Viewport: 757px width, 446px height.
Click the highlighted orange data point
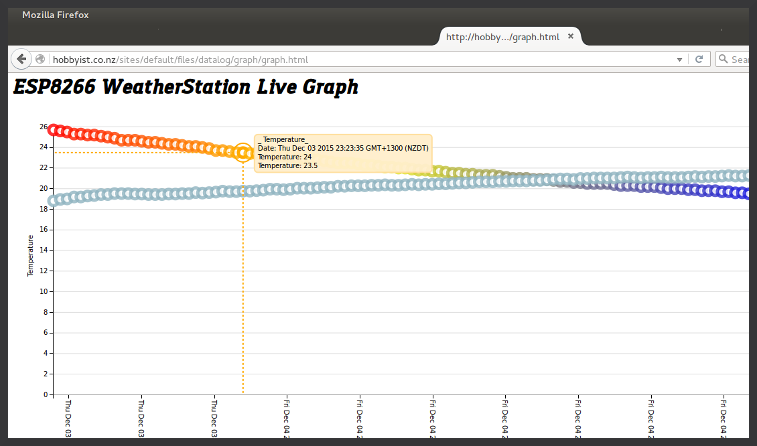[x=243, y=152]
